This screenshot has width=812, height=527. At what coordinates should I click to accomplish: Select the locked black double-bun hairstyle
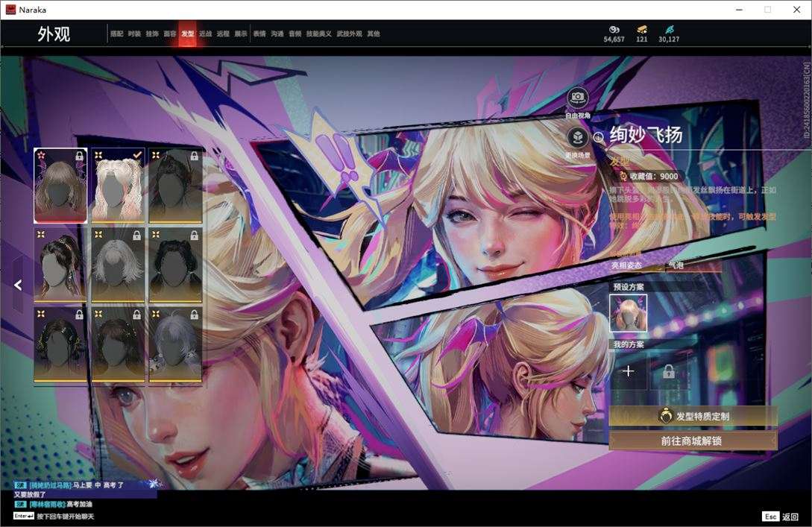pyautogui.click(x=175, y=265)
